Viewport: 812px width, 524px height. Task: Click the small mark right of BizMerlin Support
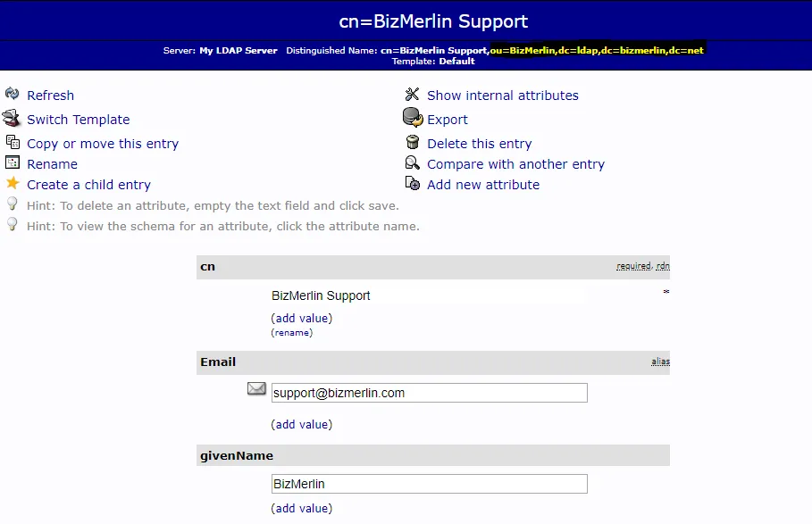(x=666, y=292)
